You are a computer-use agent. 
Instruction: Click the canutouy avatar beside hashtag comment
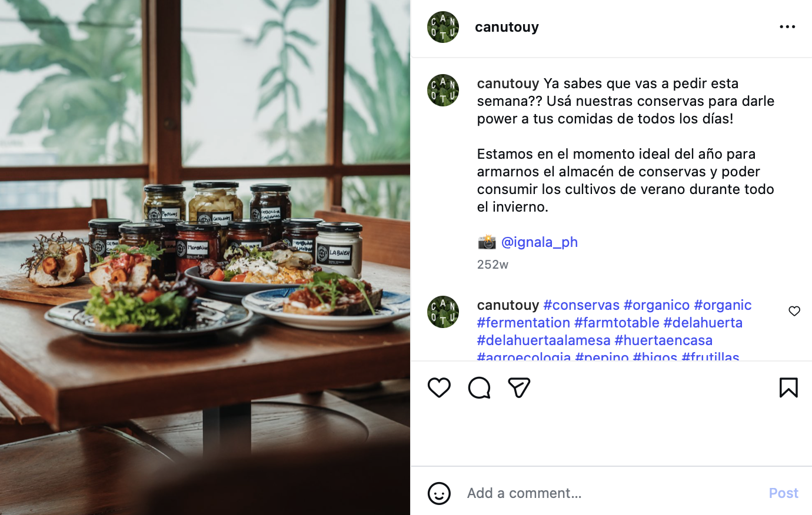443,312
